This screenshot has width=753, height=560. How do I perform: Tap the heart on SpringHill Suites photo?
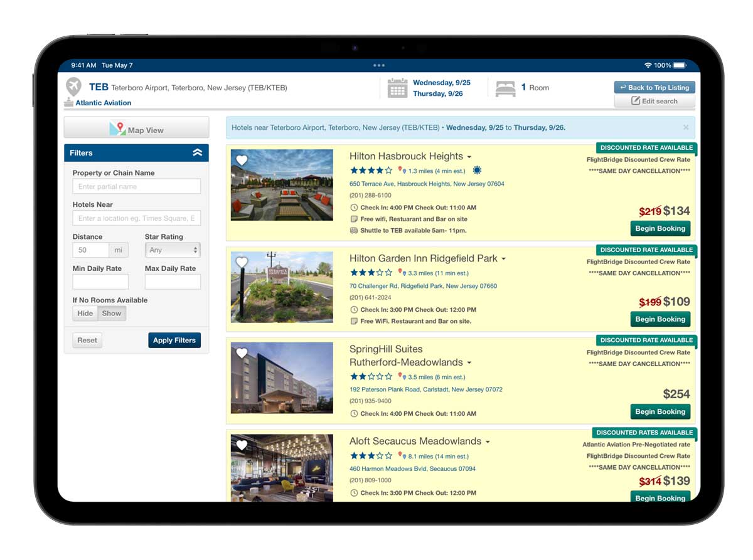pyautogui.click(x=242, y=353)
